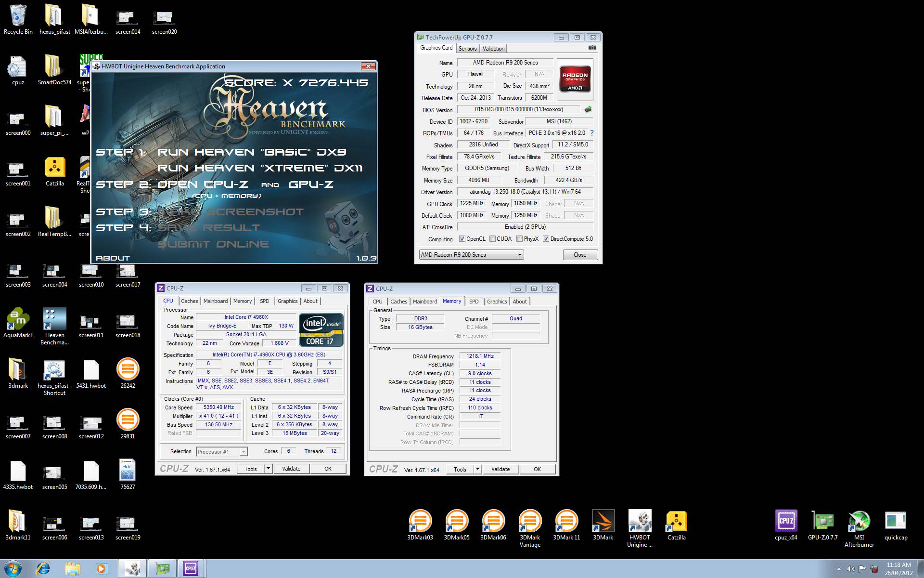Click OK in the CPU-Z Memory window
The width and height of the screenshot is (924, 578).
(537, 469)
